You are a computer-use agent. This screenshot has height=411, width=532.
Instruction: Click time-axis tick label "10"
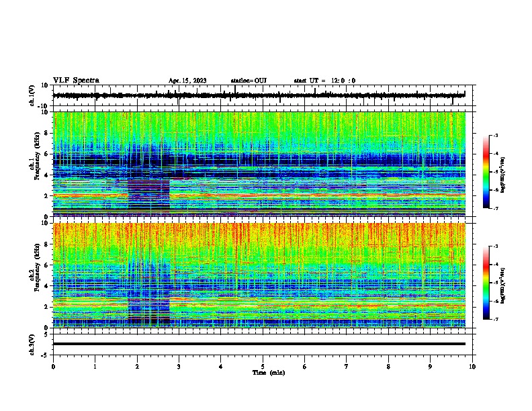point(472,367)
